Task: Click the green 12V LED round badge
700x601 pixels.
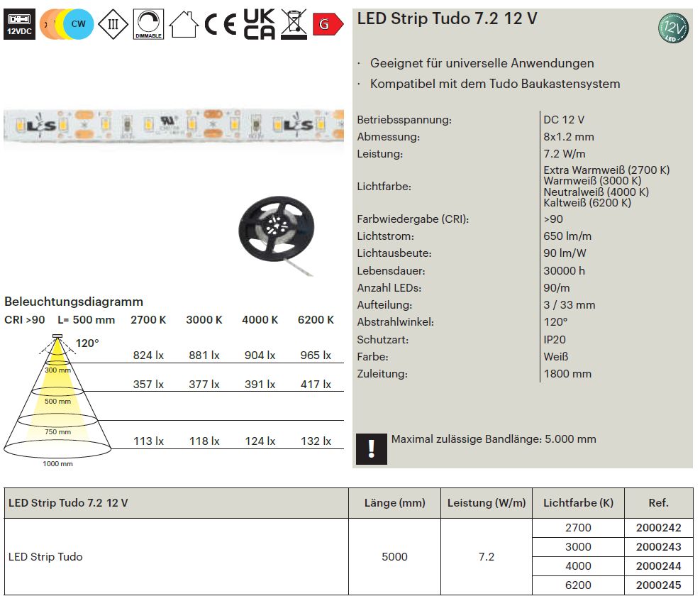Action: click(673, 28)
